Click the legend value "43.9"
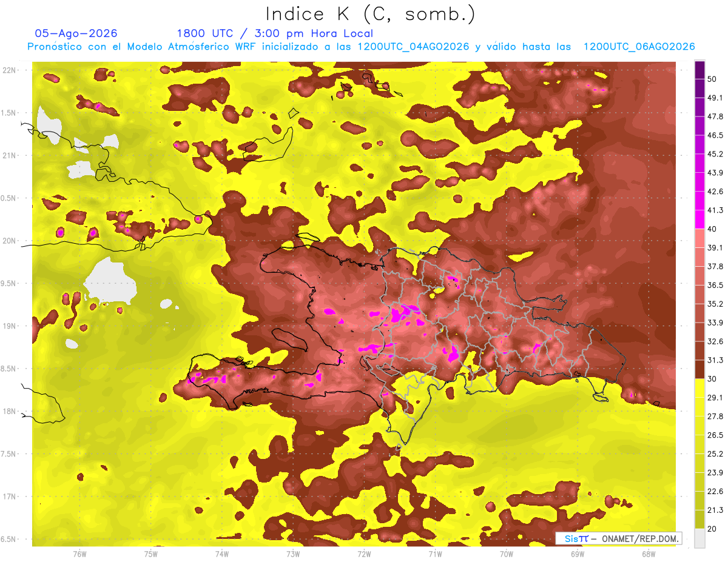This screenshot has width=728, height=562. pyautogui.click(x=715, y=173)
